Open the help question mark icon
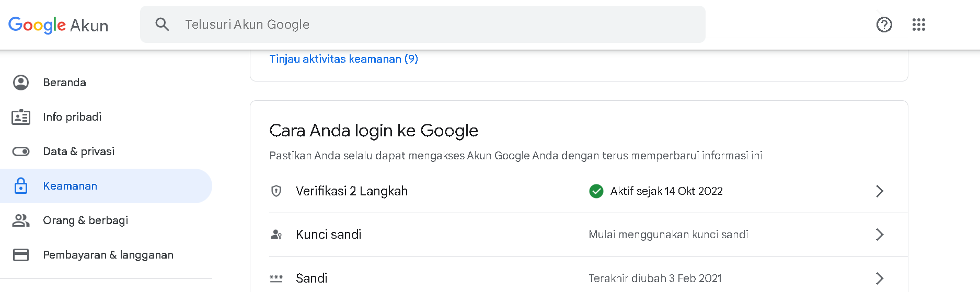 (x=884, y=25)
